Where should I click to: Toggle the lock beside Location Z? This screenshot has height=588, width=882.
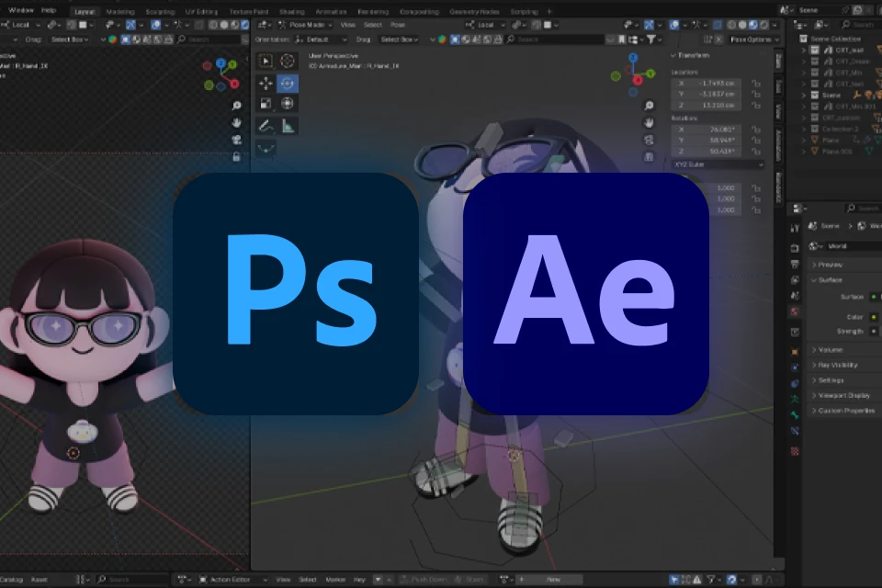756,106
